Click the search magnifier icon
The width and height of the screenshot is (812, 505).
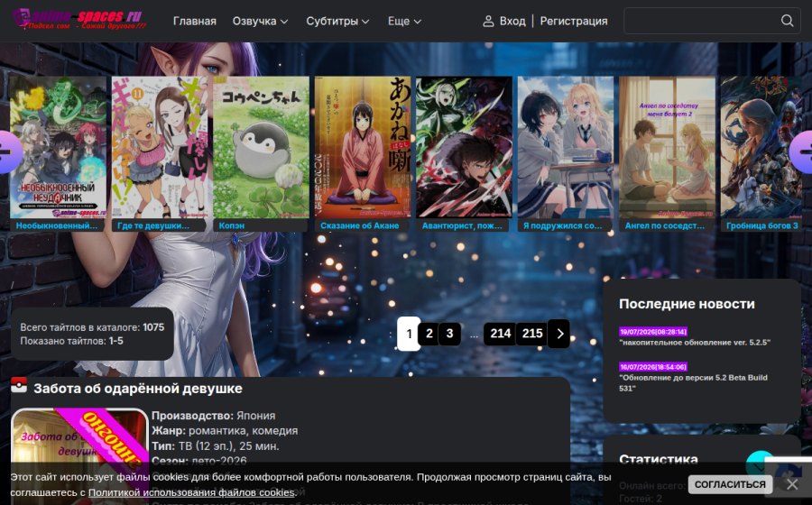tap(787, 21)
